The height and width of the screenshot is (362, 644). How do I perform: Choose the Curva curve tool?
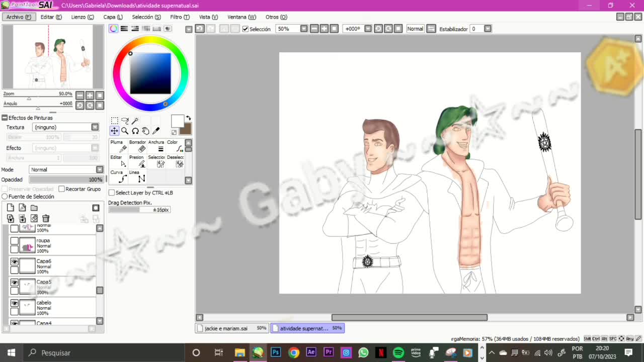point(119,176)
